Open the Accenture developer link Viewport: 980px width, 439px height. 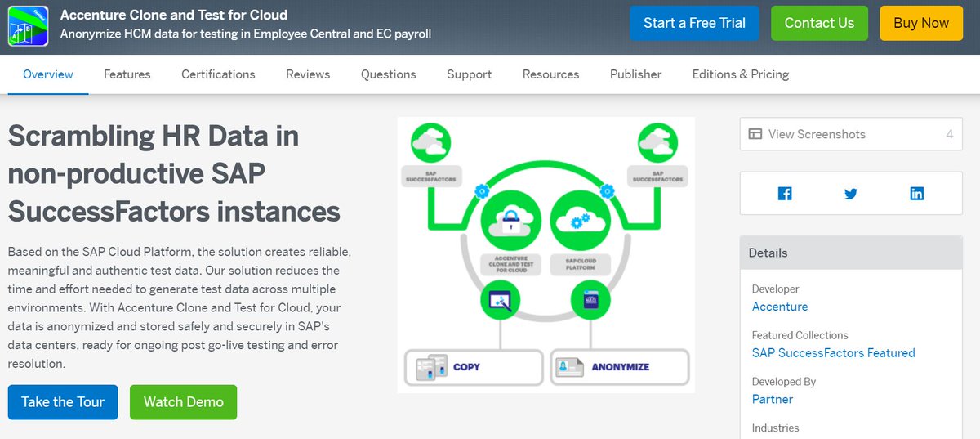(780, 307)
